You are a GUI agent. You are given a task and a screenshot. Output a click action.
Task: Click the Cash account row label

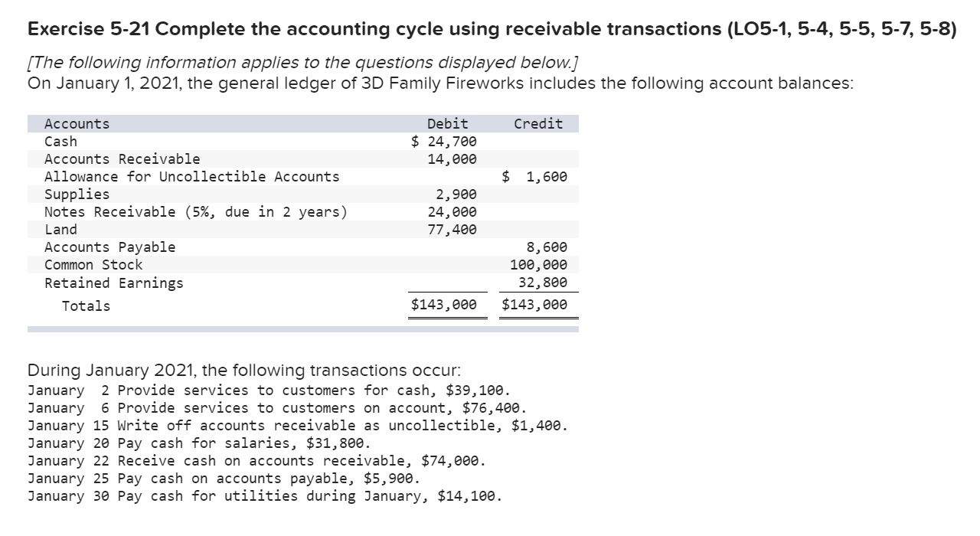tap(61, 142)
